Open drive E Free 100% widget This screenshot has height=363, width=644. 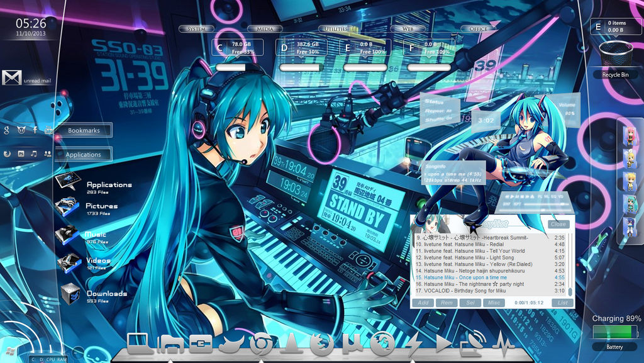coord(365,48)
